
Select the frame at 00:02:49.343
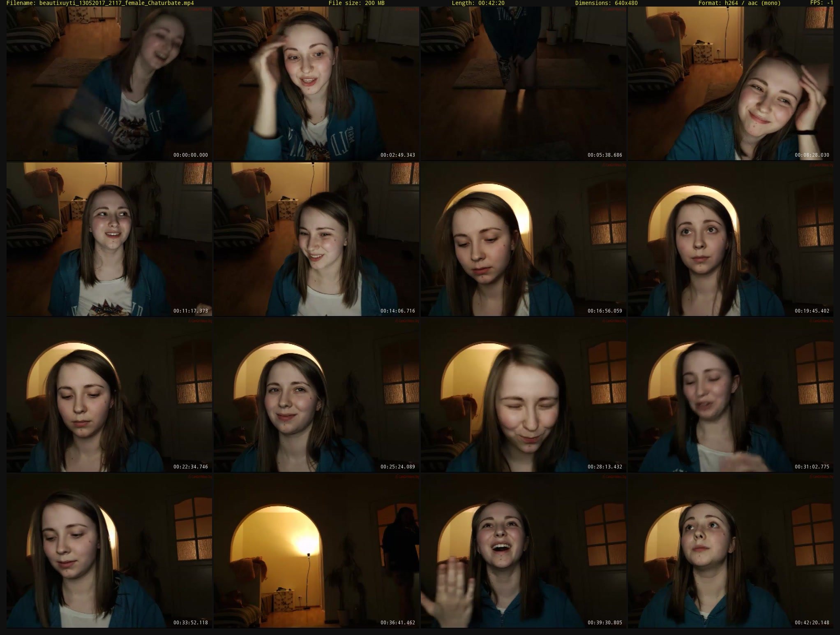point(316,83)
